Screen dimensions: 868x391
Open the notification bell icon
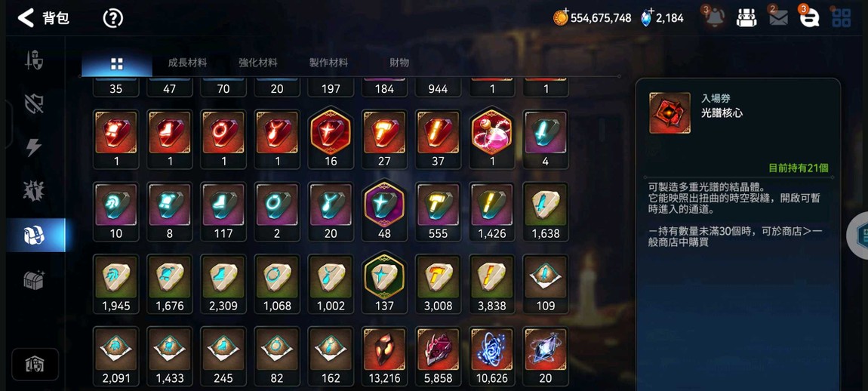tap(715, 17)
